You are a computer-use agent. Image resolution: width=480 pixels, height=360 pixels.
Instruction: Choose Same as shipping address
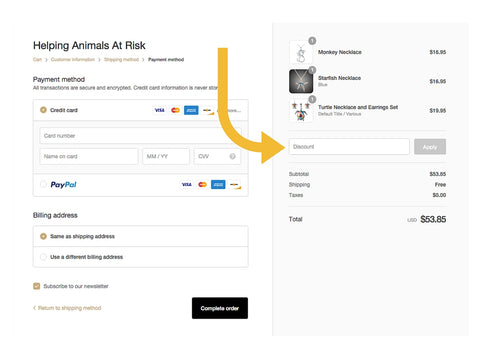pos(43,236)
